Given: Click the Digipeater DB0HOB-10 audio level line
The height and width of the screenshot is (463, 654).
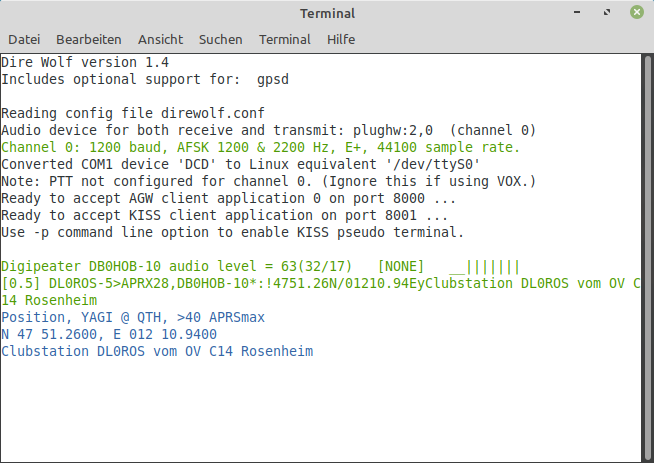Looking at the screenshot, I should 261,267.
